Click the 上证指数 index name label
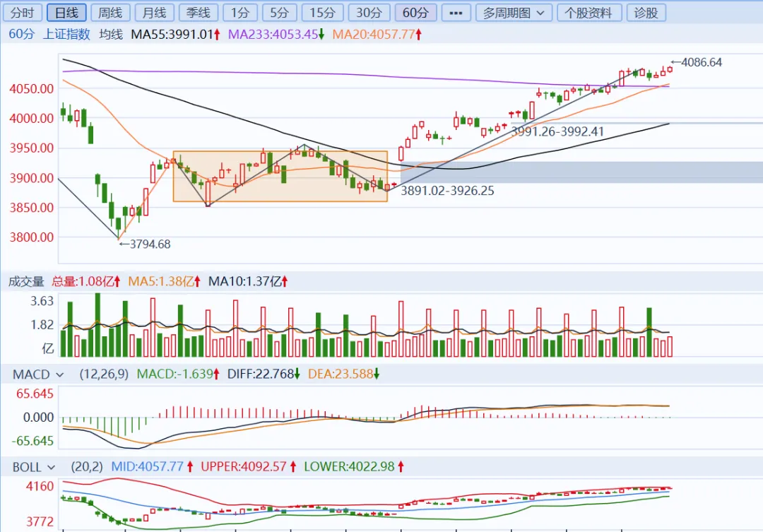The width and height of the screenshot is (763, 532). coord(66,34)
